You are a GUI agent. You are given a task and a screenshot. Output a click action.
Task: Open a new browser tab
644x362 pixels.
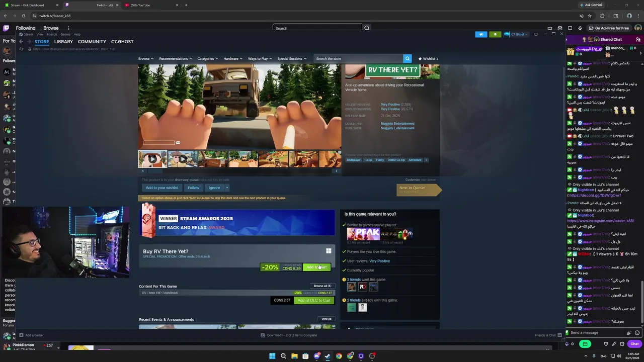[186, 5]
